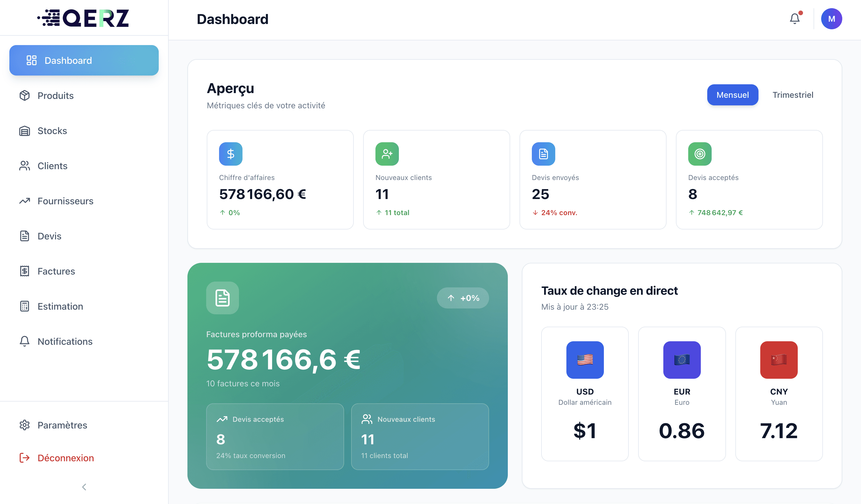The width and height of the screenshot is (861, 504).
Task: Switch overview to Mensuel view
Action: pyautogui.click(x=732, y=95)
